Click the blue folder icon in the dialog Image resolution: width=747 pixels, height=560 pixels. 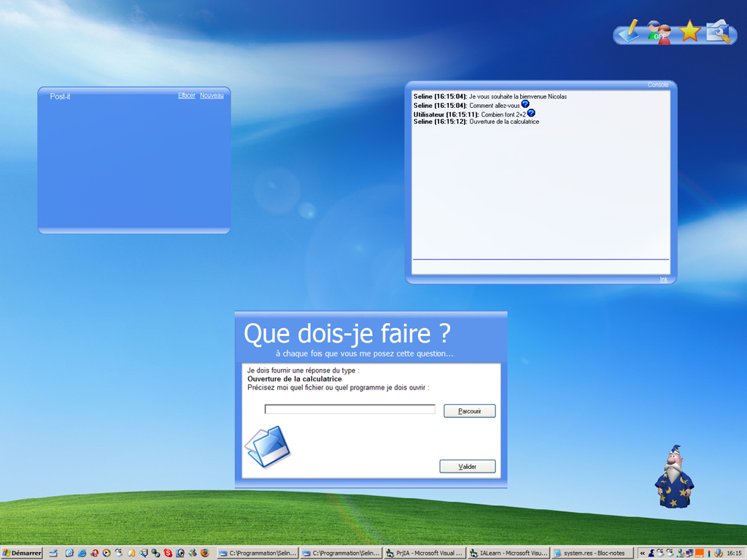268,447
